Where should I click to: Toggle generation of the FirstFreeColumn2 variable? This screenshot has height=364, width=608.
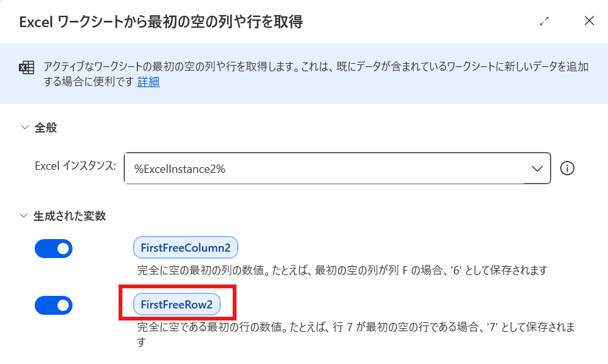54,249
